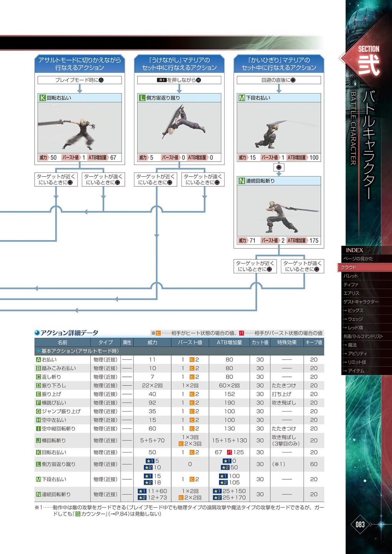Click the red バースト icon in the table legend
Image resolution: width=392 pixels, height=554 pixels.
[241, 333]
